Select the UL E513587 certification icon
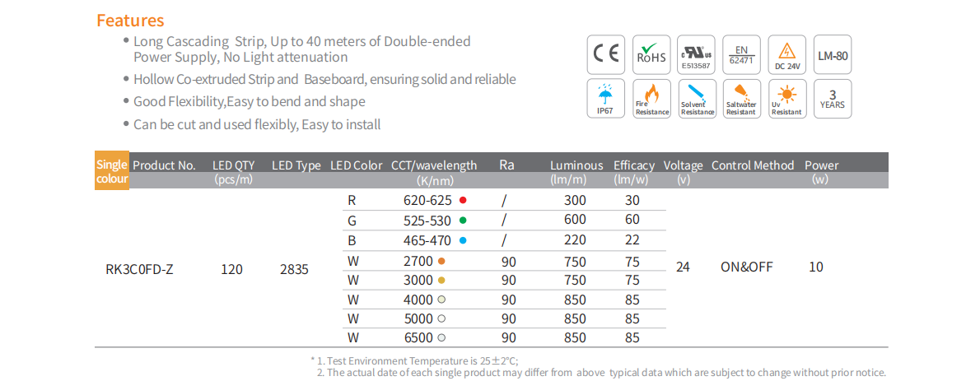Image resolution: width=980 pixels, height=381 pixels. 697,54
